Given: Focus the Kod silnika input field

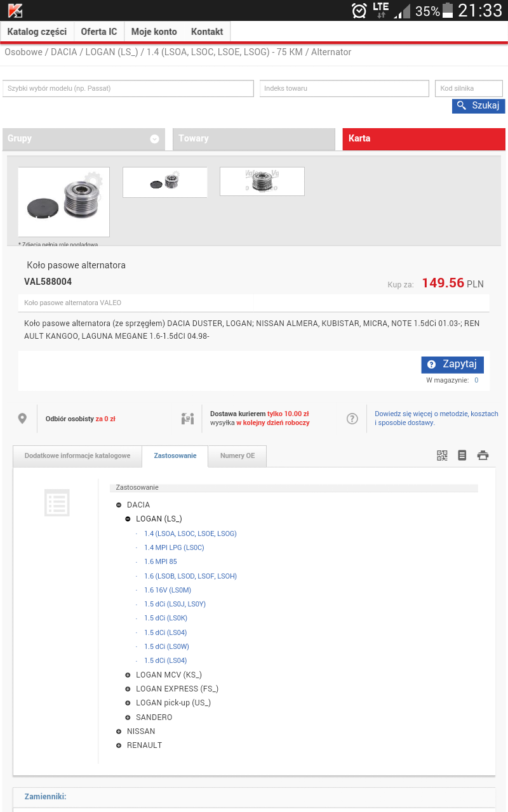Looking at the screenshot, I should tap(469, 88).
